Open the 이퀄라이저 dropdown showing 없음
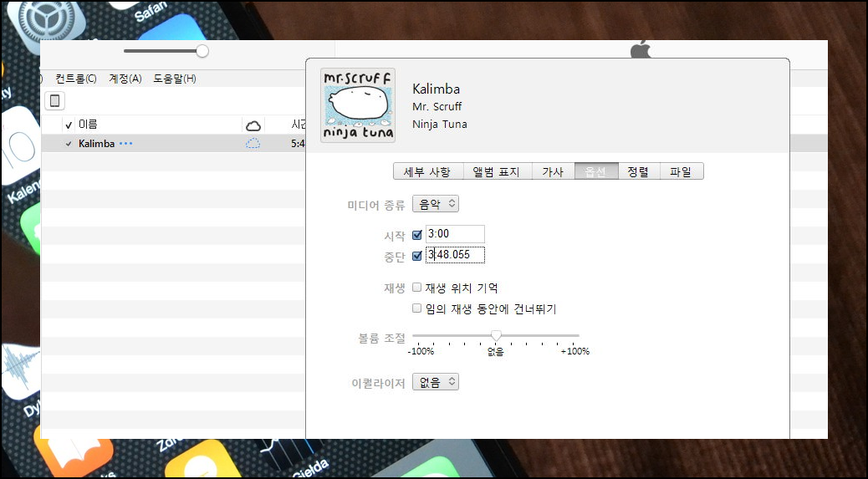The image size is (868, 479). [x=436, y=382]
